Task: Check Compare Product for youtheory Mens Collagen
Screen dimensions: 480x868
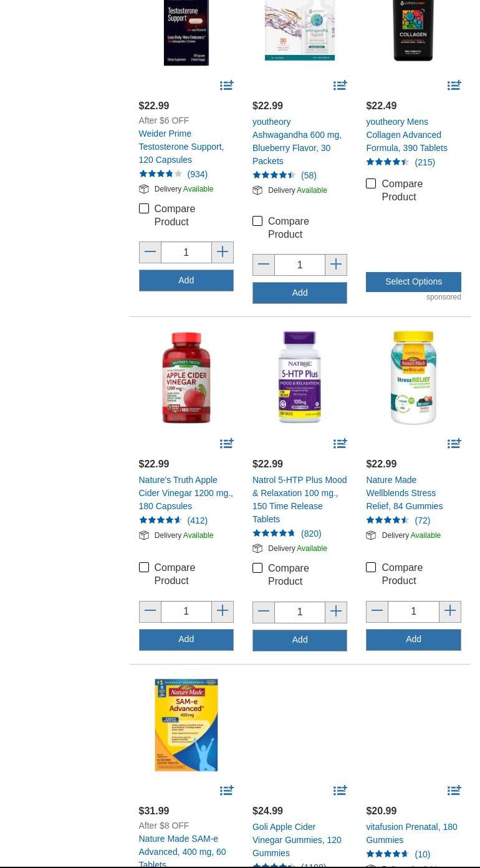Action: click(x=371, y=183)
